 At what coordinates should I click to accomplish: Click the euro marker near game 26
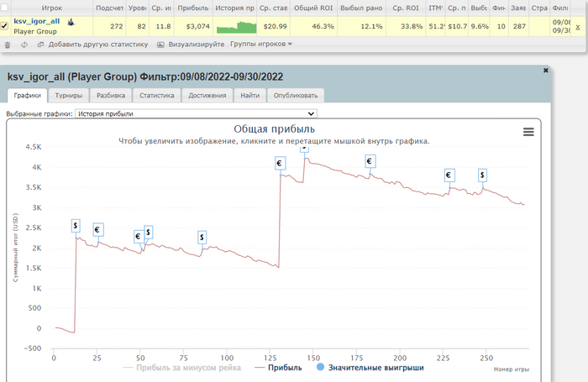[98, 229]
